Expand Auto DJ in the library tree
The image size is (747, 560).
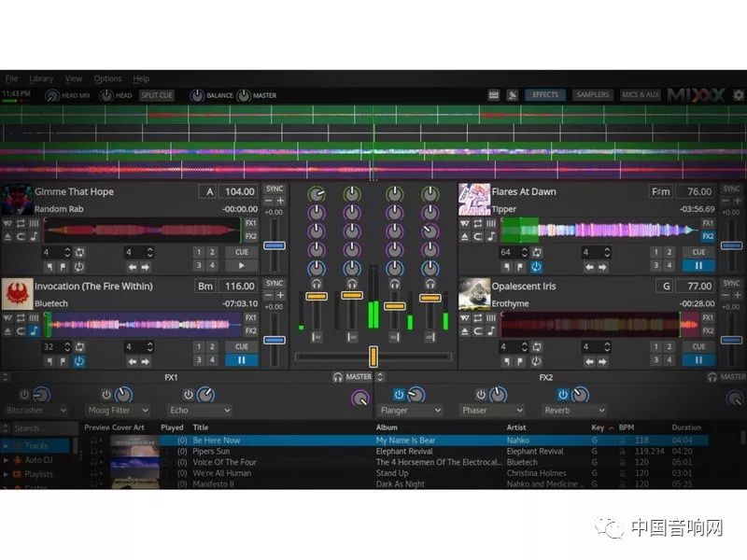click(x=6, y=460)
